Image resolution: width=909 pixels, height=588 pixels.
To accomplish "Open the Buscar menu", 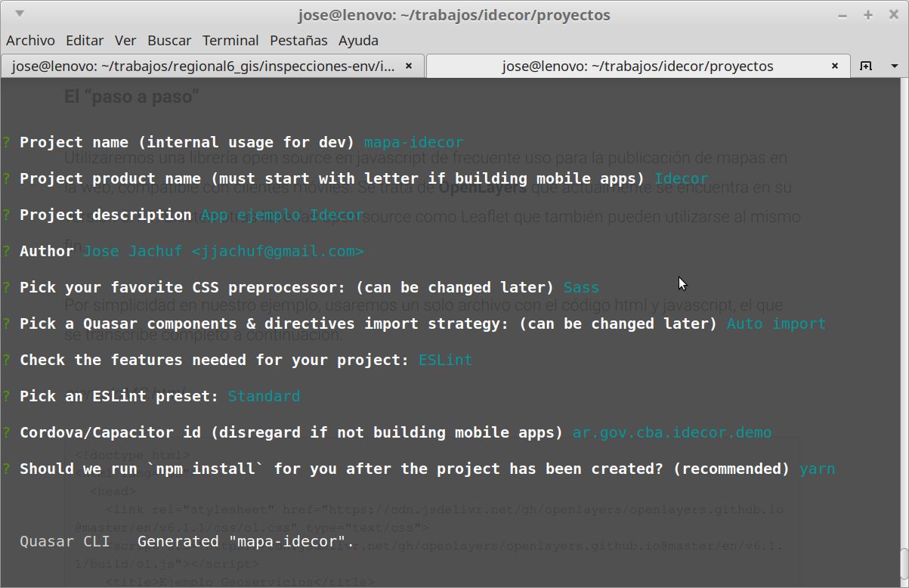I will pyautogui.click(x=169, y=40).
